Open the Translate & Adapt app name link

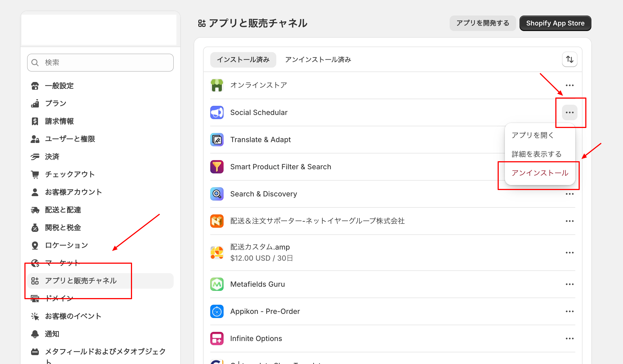(x=260, y=140)
